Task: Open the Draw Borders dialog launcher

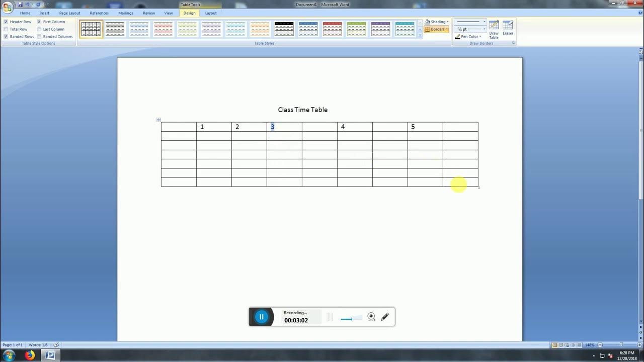Action: point(514,44)
